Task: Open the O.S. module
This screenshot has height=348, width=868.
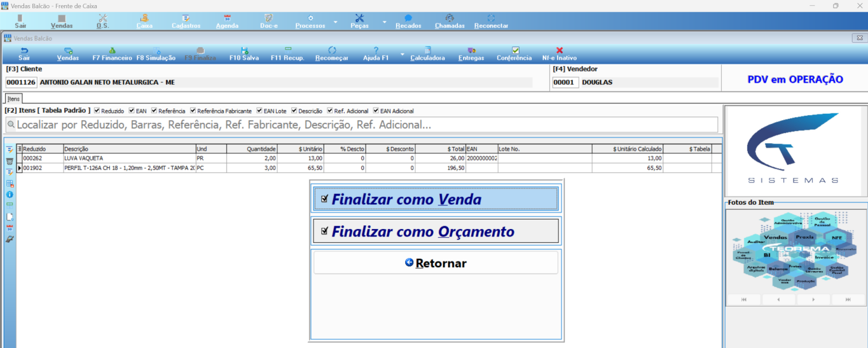Action: pos(103,22)
